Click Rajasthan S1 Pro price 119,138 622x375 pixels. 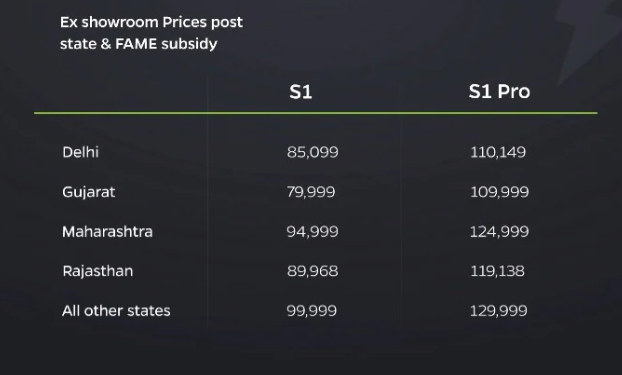coord(497,271)
